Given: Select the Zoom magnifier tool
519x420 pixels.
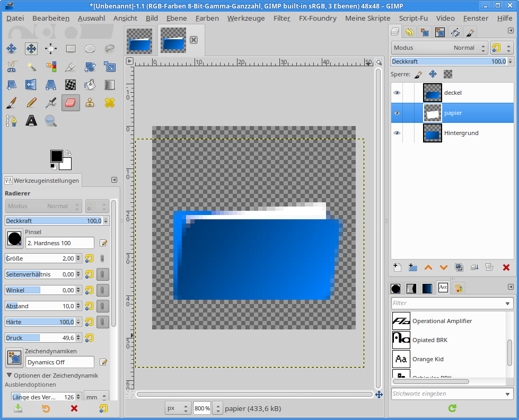Looking at the screenshot, I should (x=51, y=120).
